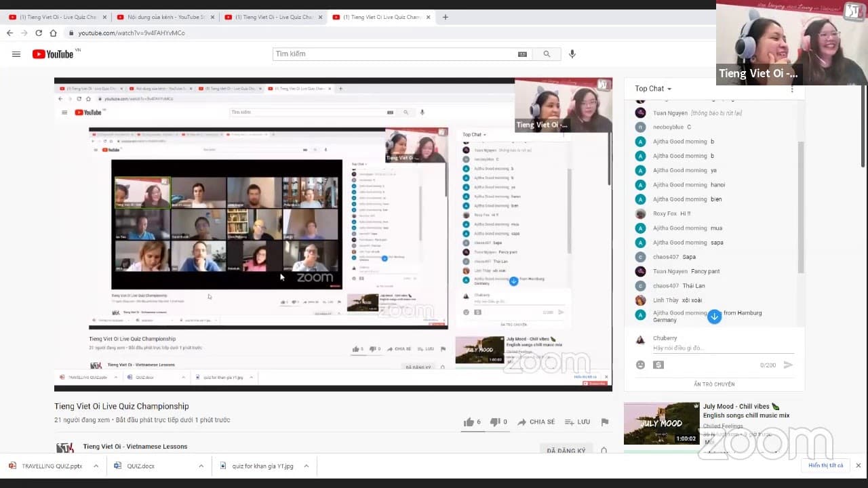Click the magnifier search button
Viewport: 868px width, 488px height.
pos(547,54)
